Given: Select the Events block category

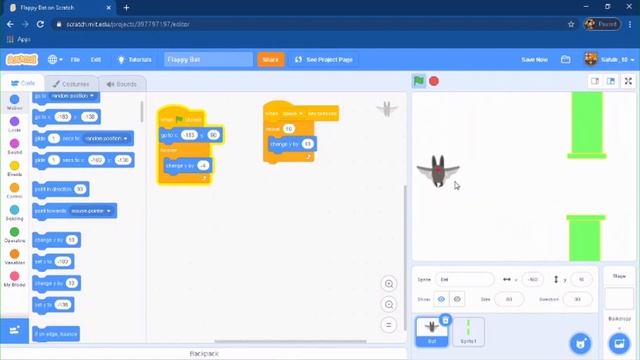Looking at the screenshot, I should (14, 169).
